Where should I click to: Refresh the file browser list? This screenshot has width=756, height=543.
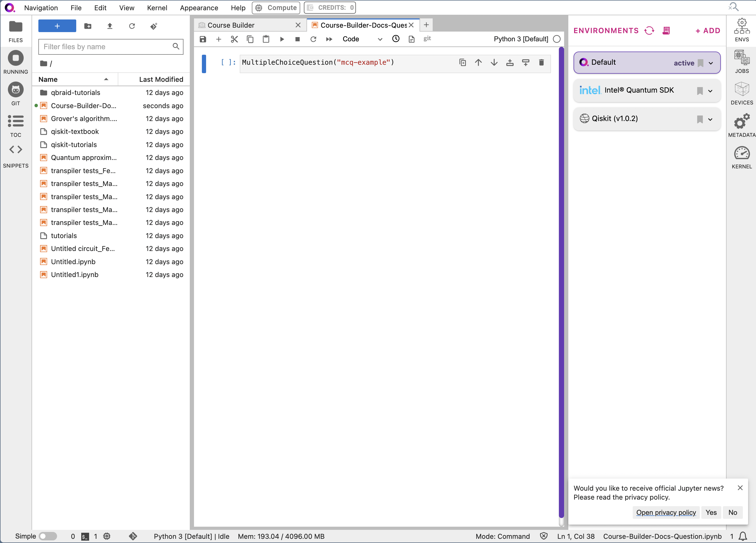point(132,26)
